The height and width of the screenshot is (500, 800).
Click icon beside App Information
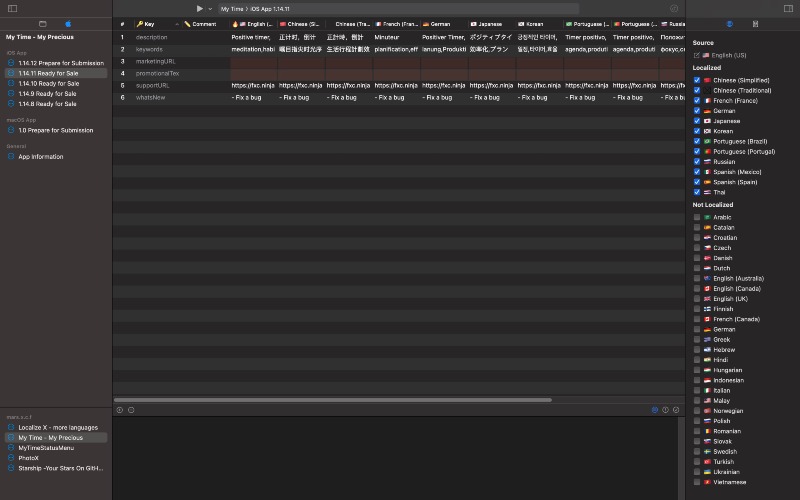pyautogui.click(x=11, y=157)
